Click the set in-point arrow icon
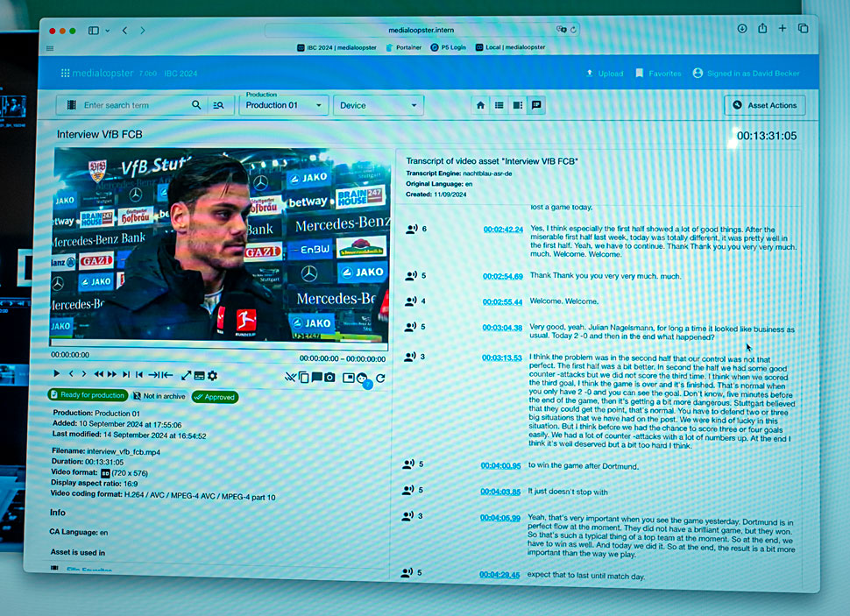The width and height of the screenshot is (850, 616). pos(154,375)
